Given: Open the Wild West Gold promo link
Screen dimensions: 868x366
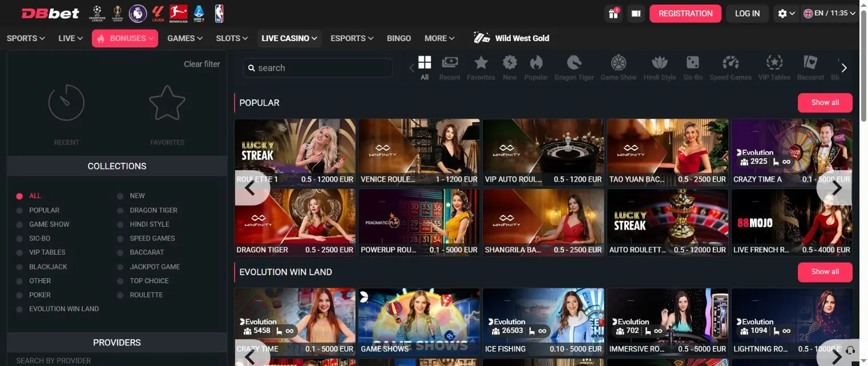Looking at the screenshot, I should pos(511,38).
